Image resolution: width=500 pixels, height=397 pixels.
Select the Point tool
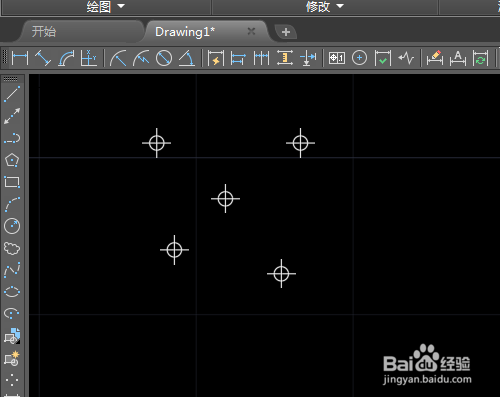pyautogui.click(x=12, y=380)
